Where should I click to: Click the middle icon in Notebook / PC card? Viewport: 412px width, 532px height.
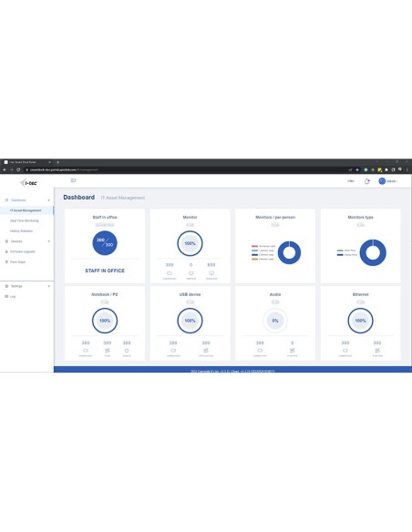[108, 351]
